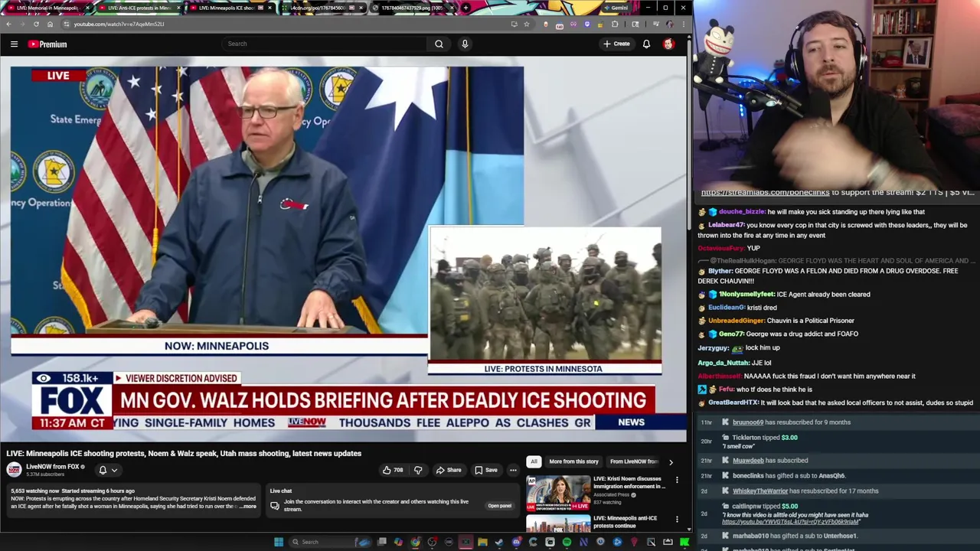Open Gemini button in browser title bar
The height and width of the screenshot is (551, 980).
pos(615,8)
